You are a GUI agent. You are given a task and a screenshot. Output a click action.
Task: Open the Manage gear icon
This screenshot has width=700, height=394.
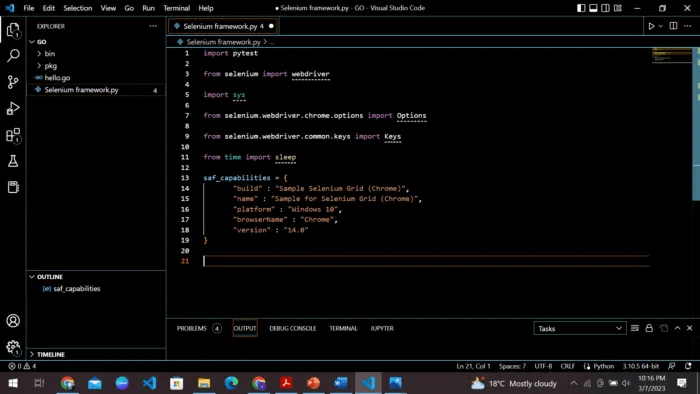pyautogui.click(x=13, y=347)
